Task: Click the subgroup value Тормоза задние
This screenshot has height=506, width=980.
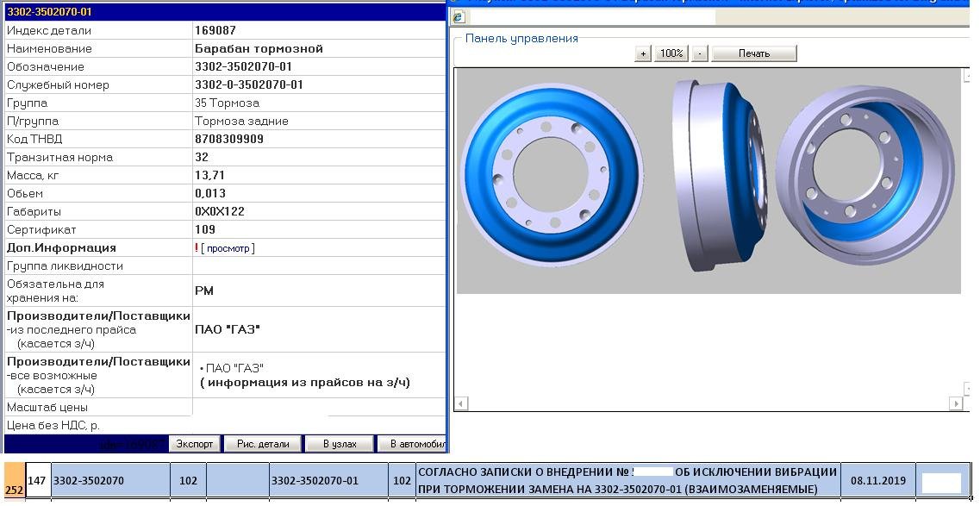Action: click(241, 122)
